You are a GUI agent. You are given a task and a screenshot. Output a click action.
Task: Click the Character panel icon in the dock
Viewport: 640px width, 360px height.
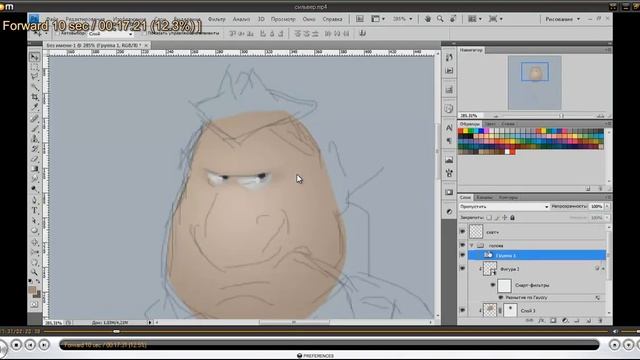tap(449, 128)
